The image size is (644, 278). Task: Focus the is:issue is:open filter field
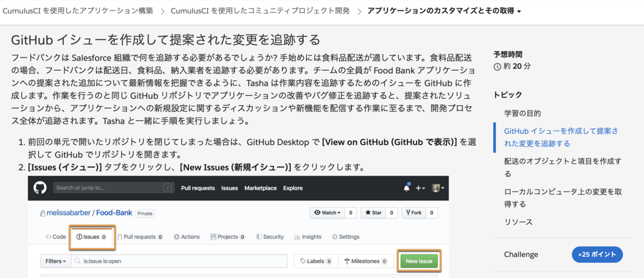[x=180, y=261]
